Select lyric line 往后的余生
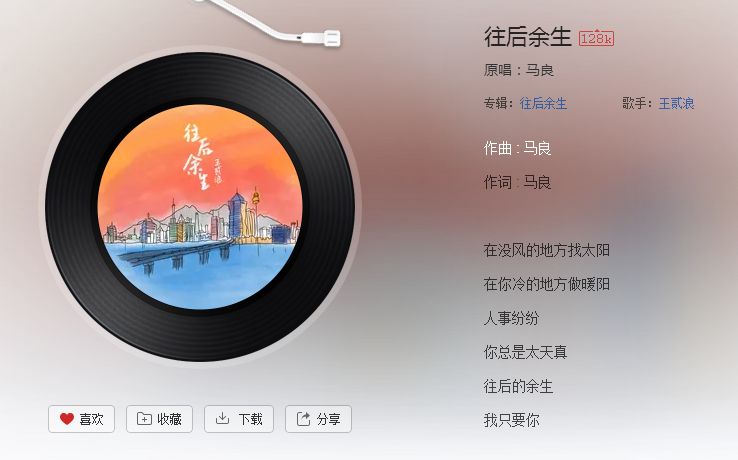 518,386
